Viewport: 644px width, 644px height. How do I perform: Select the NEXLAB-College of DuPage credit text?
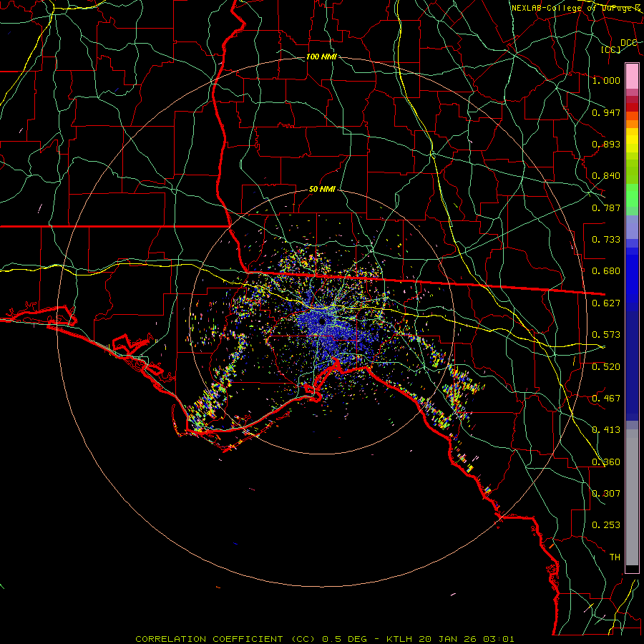(574, 8)
